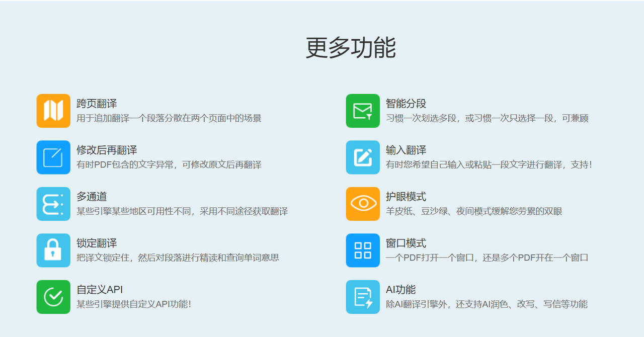Click the green 自定义API checkmark icon

pos(53,297)
